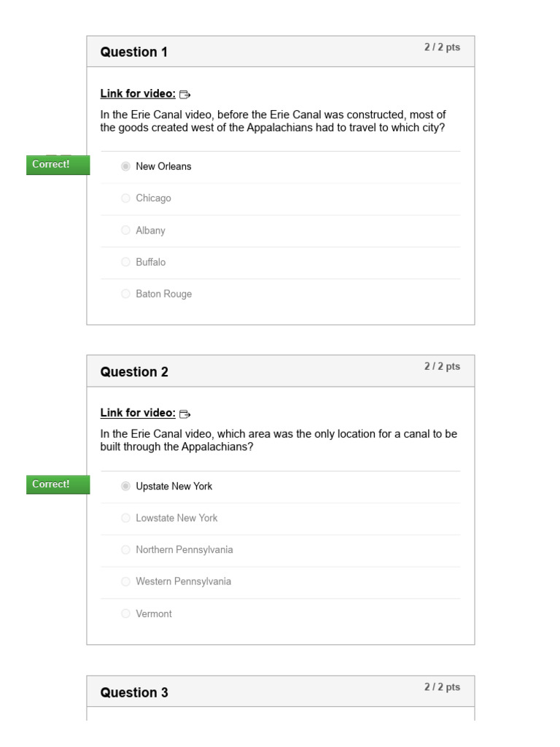Pick the Western Pennsylvania radio button
Screen dimensions: 560x747
click(x=126, y=581)
